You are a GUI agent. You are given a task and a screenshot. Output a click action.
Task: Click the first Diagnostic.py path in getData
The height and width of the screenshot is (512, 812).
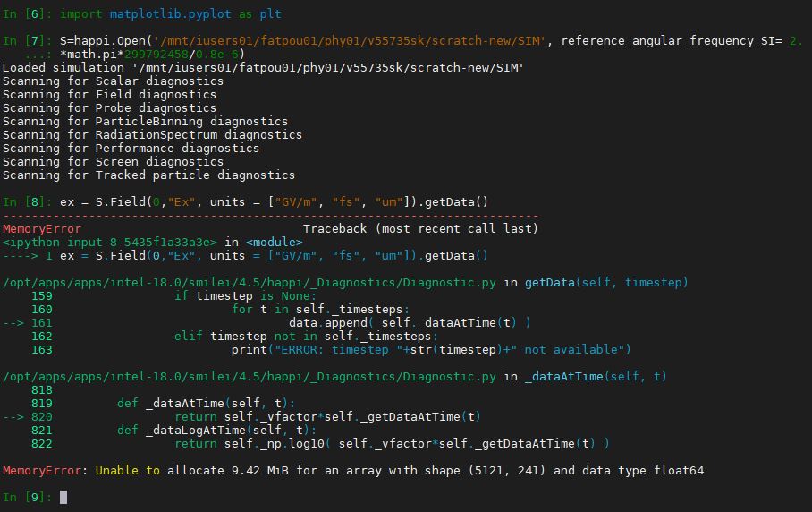[x=250, y=283]
